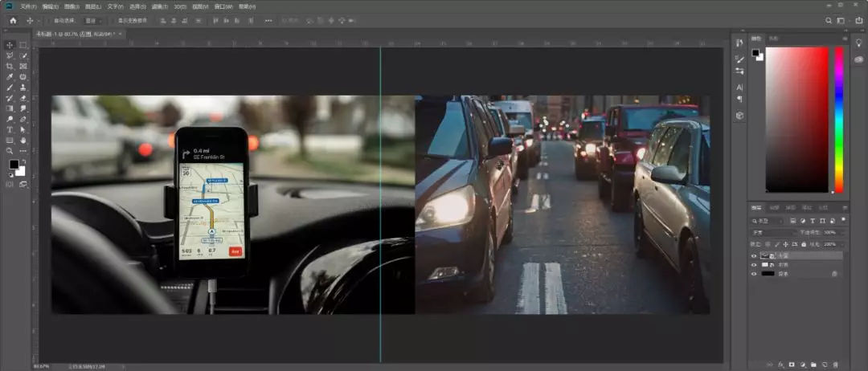Click the rainbow hue slider strip

[838, 119]
